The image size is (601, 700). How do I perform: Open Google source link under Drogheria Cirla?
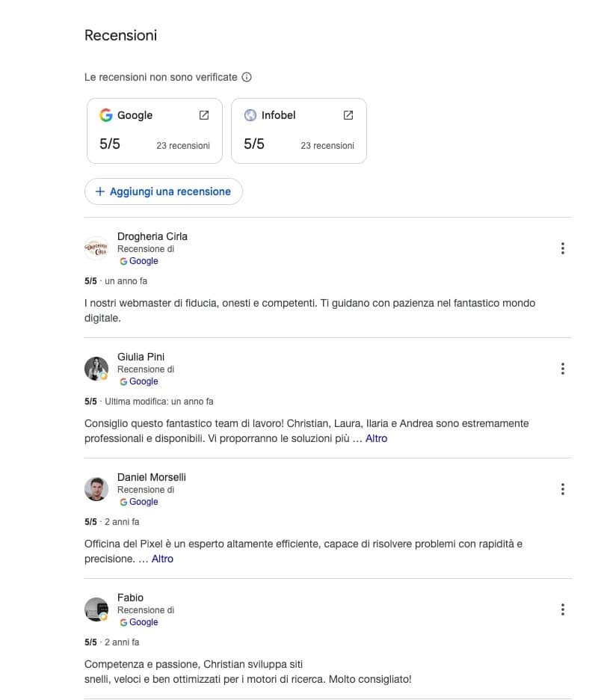[x=139, y=261]
